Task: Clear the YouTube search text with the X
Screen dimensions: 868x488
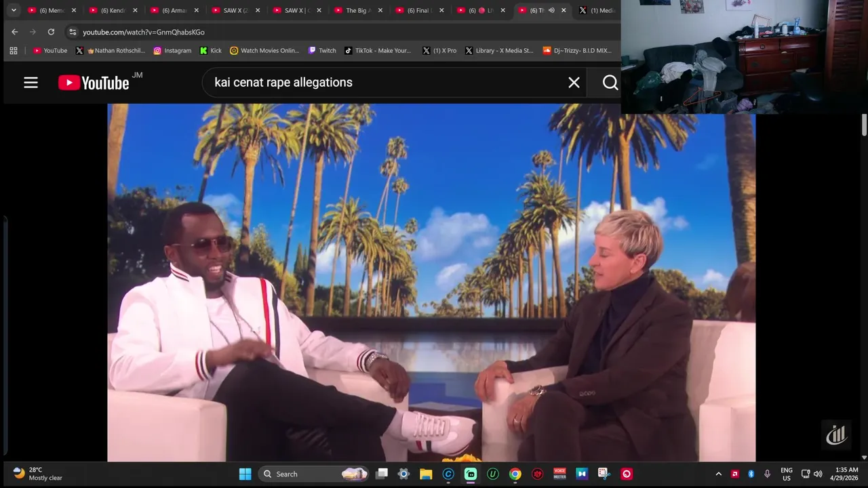Action: 574,83
